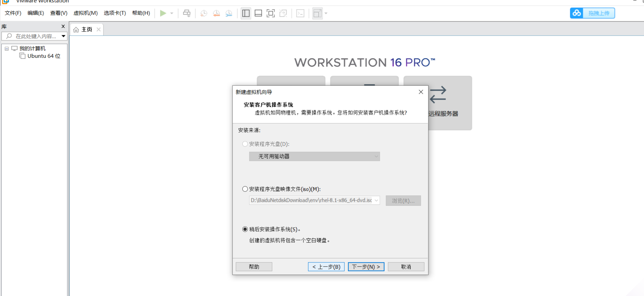The image size is (644, 296).
Task: Click the send Ctrl+Alt+Del toolbar icon
Action: click(x=187, y=13)
